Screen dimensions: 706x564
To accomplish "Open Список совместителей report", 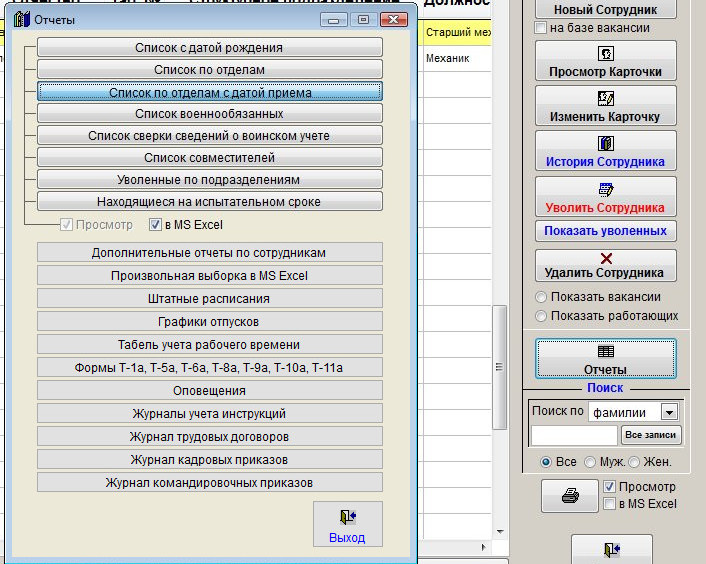I will click(x=210, y=158).
